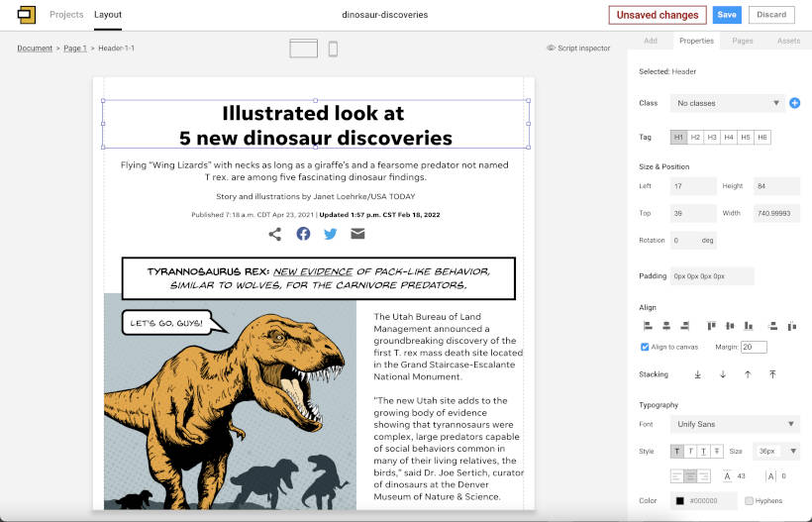Align right edges icon
Viewport: 812px width, 522px height.
pyautogui.click(x=684, y=326)
